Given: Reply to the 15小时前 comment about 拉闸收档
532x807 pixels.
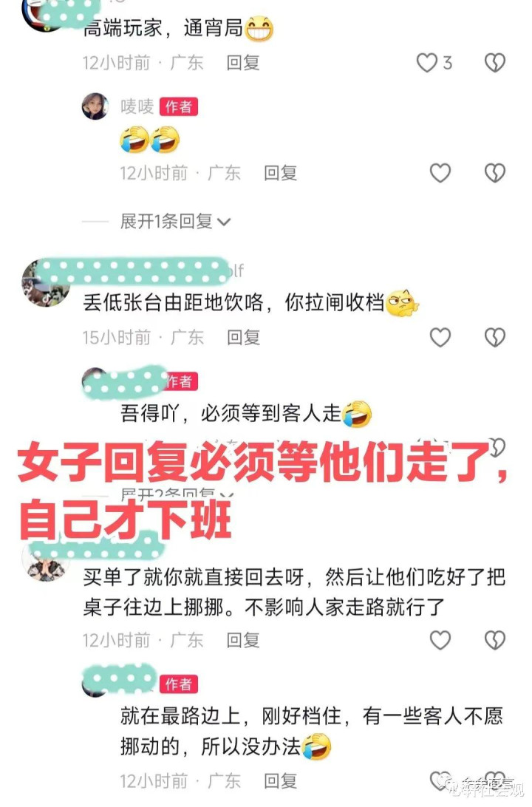Looking at the screenshot, I should pyautogui.click(x=243, y=337).
